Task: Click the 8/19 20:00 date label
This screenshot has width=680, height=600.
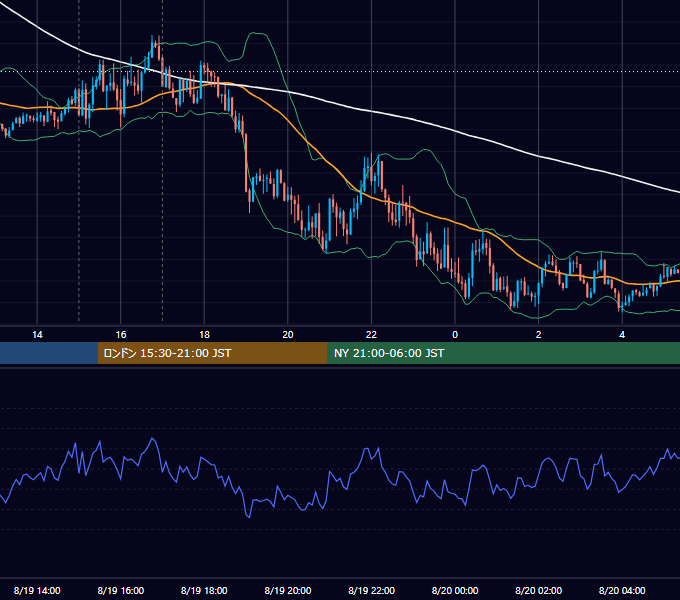Action: (x=288, y=590)
